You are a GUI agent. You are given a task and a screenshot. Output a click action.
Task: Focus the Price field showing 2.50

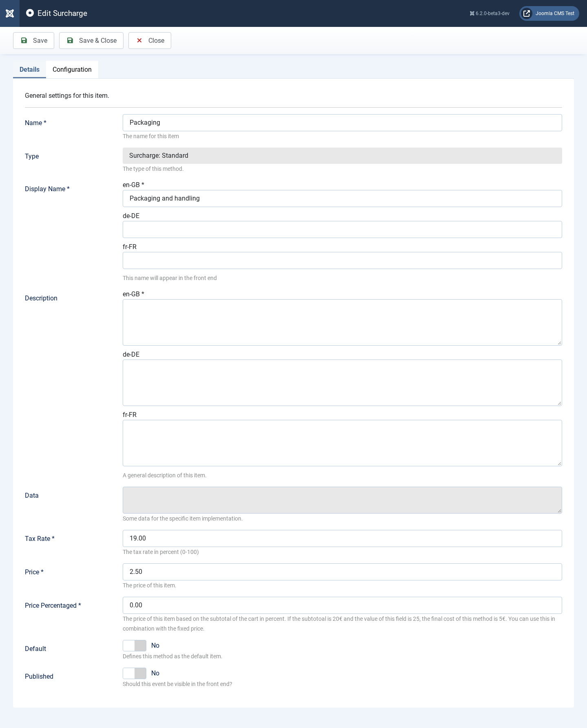coord(342,572)
